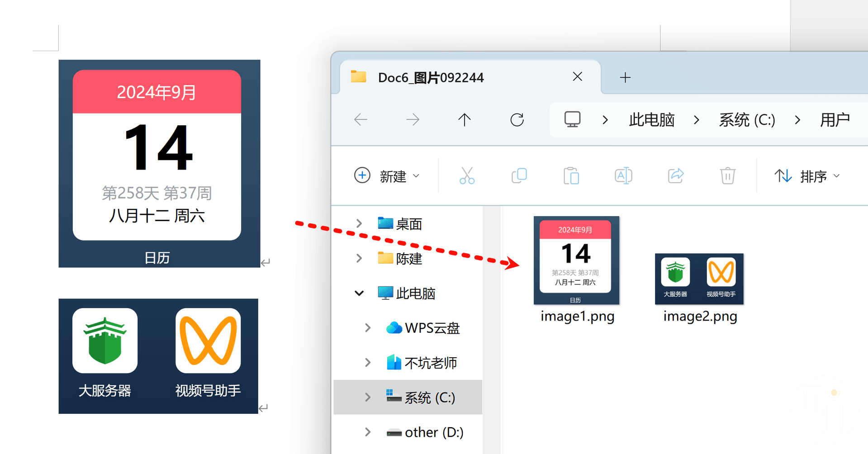Click the image1.png file name
Image resolution: width=868 pixels, height=454 pixels.
point(578,316)
